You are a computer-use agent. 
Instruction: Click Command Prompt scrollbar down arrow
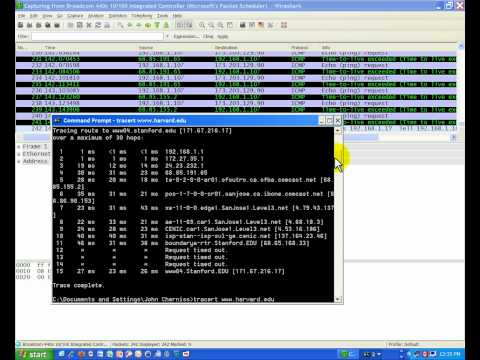338,299
